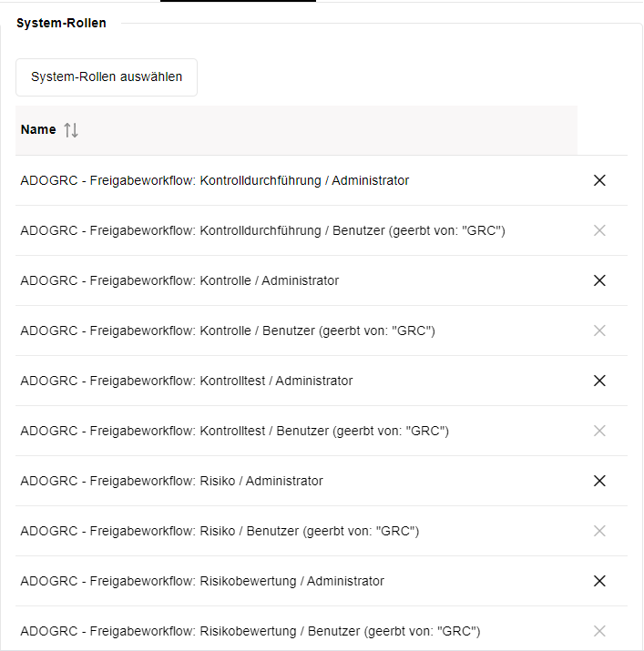
Task: Select the Risiko / Administrator row text
Action: (171, 481)
